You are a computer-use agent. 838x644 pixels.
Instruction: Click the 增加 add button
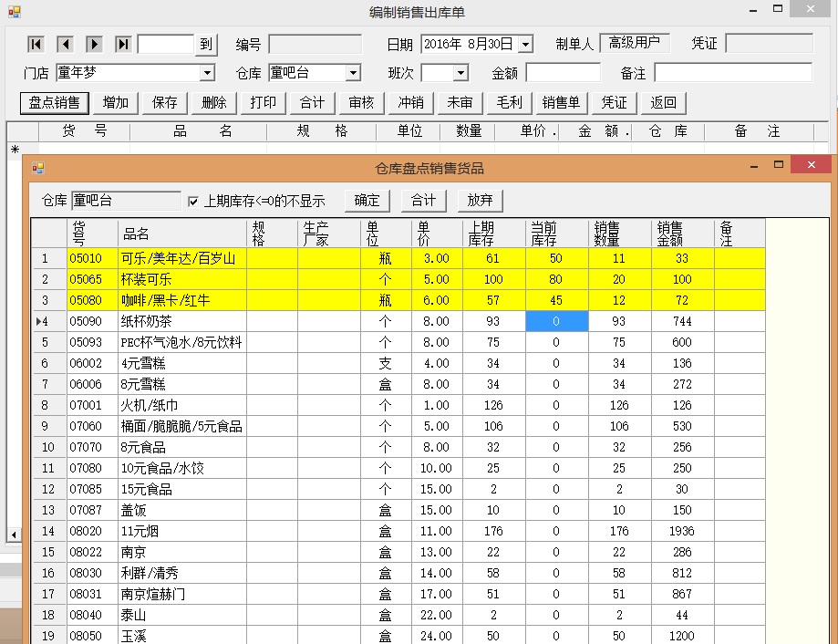(116, 102)
